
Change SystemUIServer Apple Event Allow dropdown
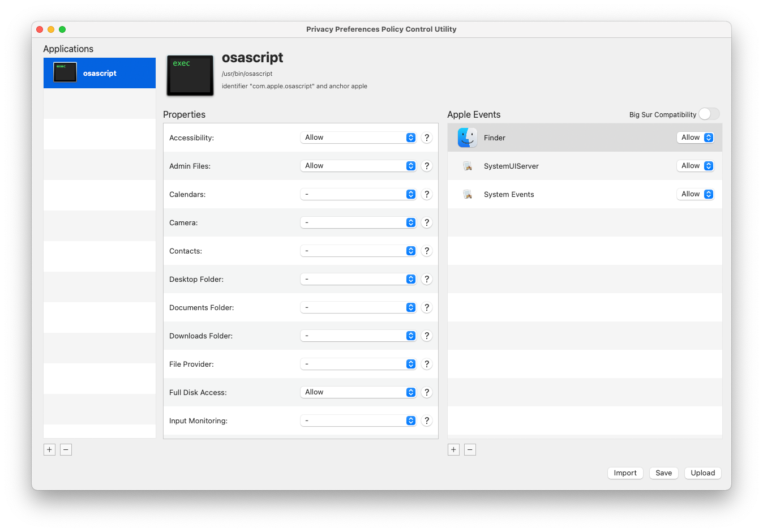point(696,166)
